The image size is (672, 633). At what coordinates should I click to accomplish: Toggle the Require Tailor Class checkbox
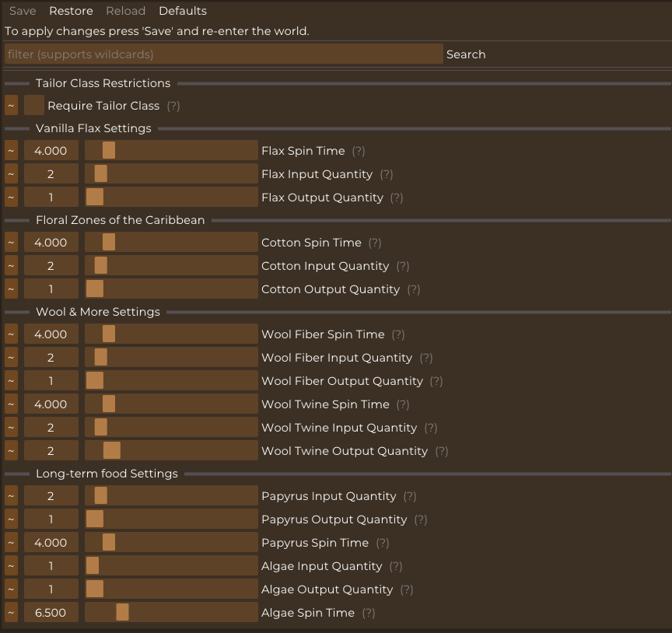point(34,106)
